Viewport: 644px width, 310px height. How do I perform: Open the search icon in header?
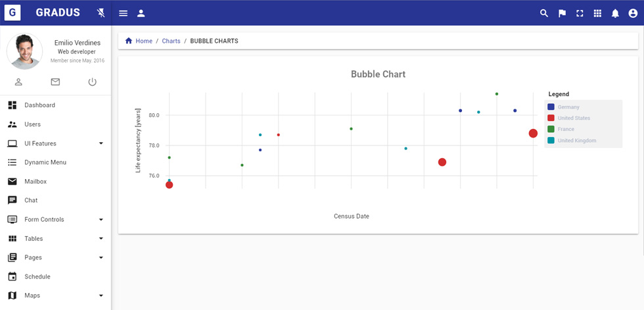(x=544, y=13)
